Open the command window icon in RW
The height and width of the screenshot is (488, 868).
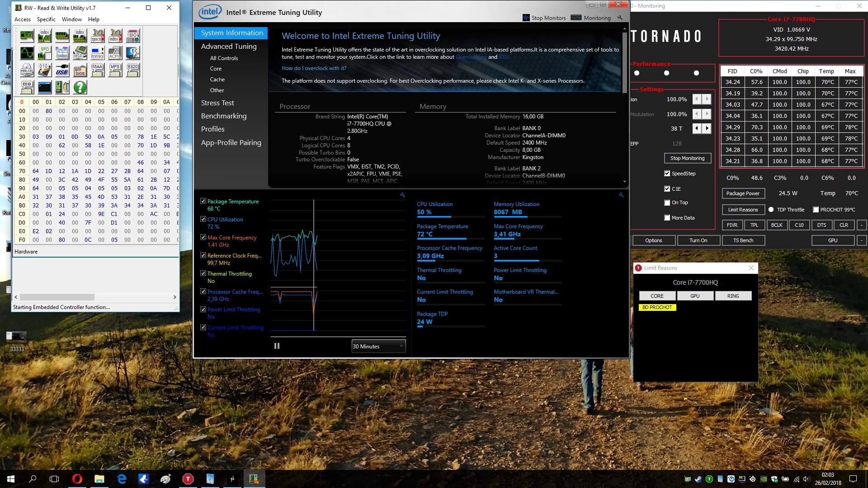pyautogui.click(x=44, y=87)
